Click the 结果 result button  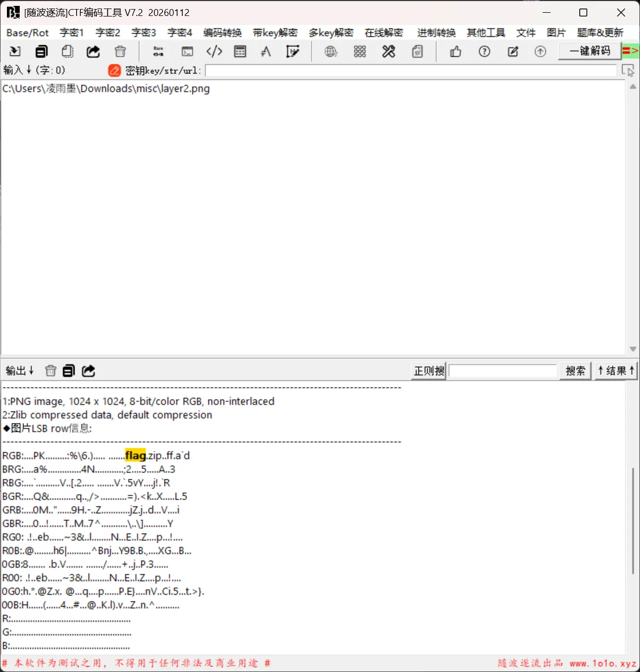click(x=616, y=371)
